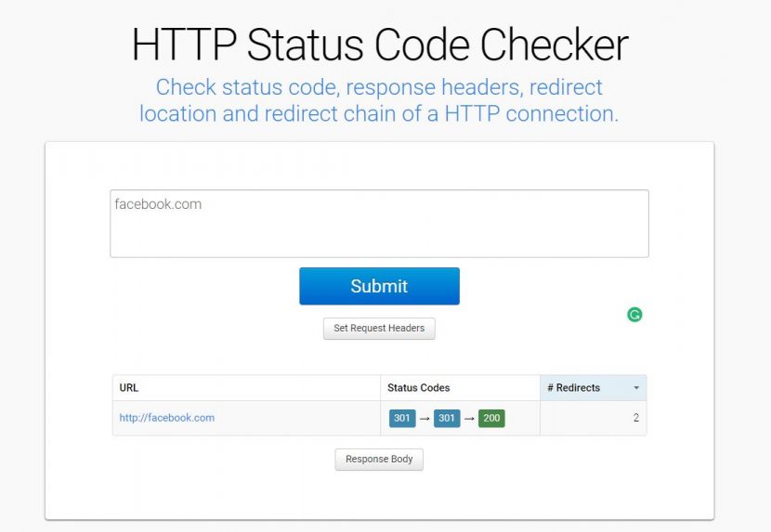Click the HTTP Status Code Checker heading
This screenshot has height=532, width=771.
point(380,45)
